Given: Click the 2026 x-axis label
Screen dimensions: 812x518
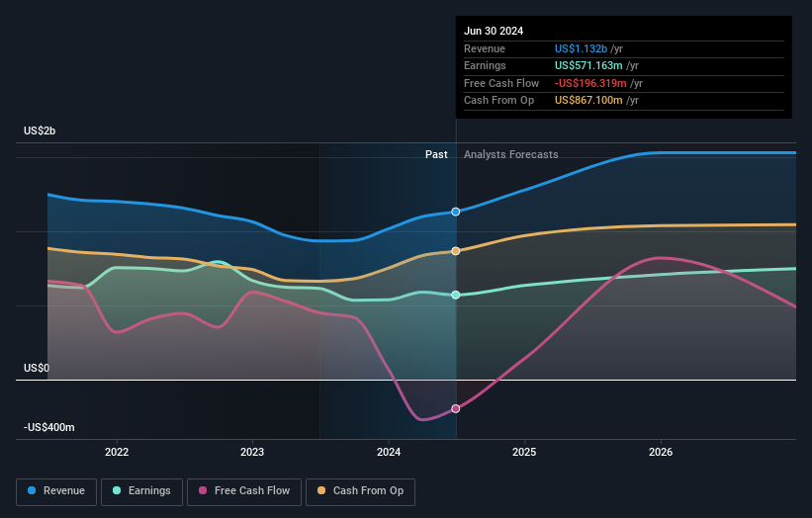Looking at the screenshot, I should 661,453.
